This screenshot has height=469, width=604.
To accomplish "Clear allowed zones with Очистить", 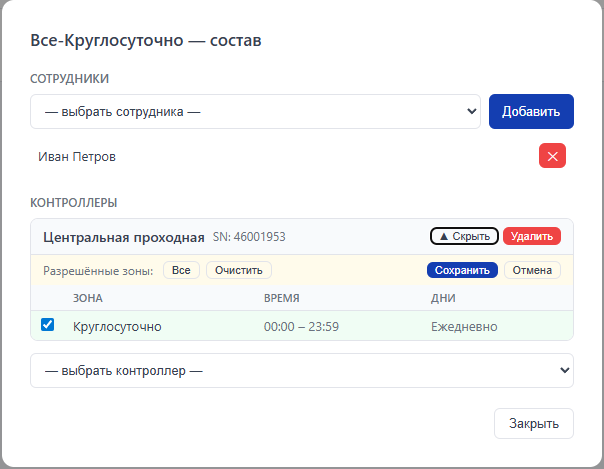I will (x=239, y=270).
